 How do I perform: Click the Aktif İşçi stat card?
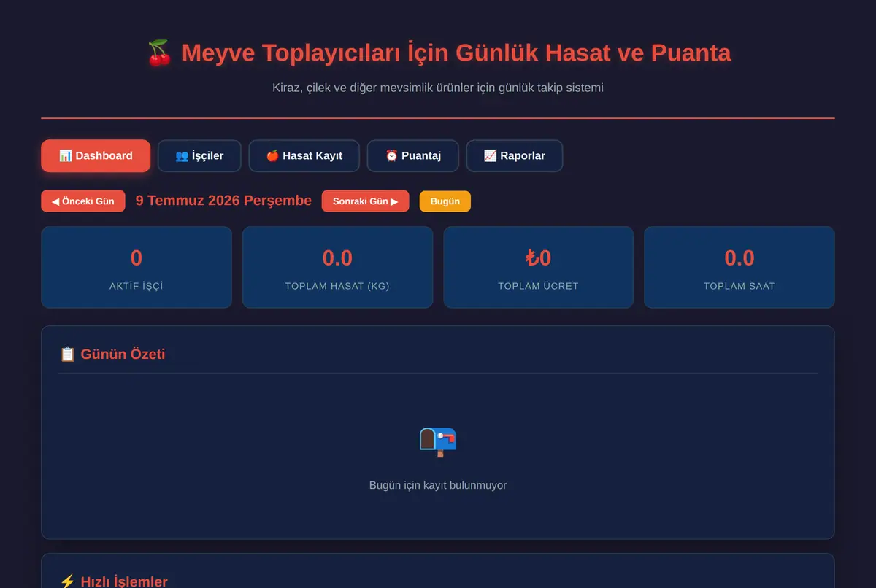click(137, 267)
